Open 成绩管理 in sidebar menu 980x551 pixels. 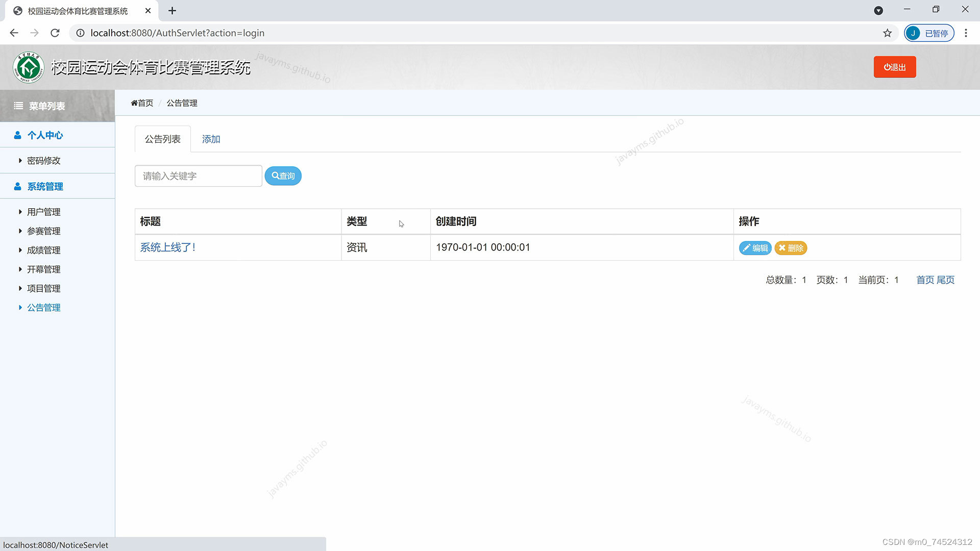pyautogui.click(x=43, y=250)
